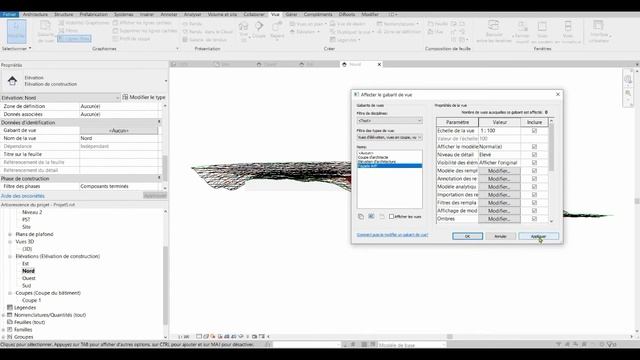The height and width of the screenshot is (360, 640).
Task: Collapse Phase de construction section
Action: [x=159, y=178]
